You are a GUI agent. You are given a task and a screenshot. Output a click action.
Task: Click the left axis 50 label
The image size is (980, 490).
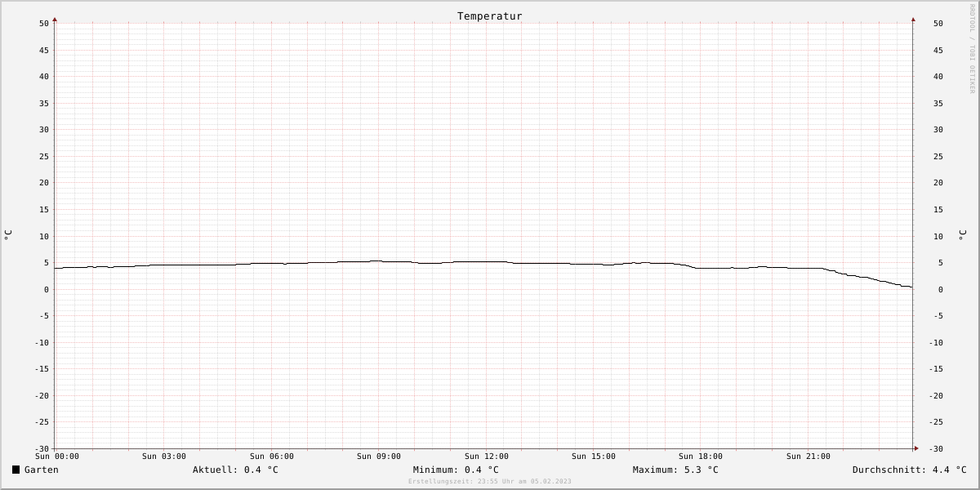[44, 24]
